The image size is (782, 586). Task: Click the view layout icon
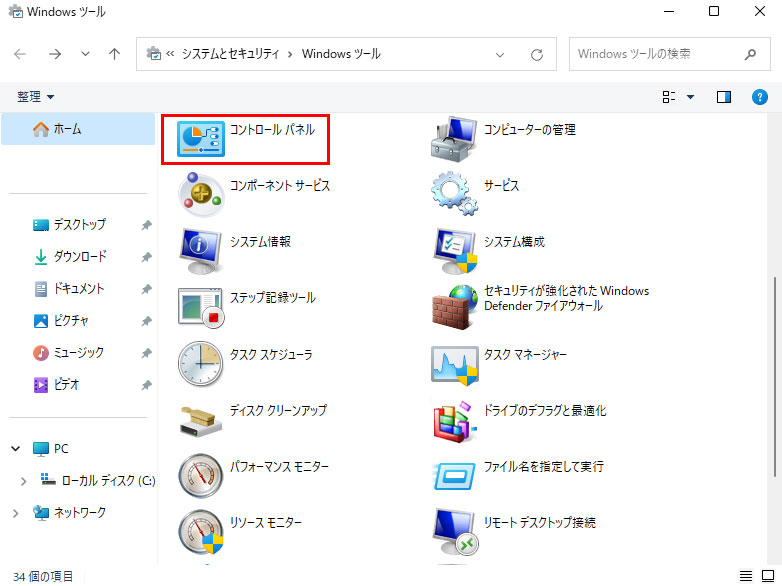click(x=669, y=97)
